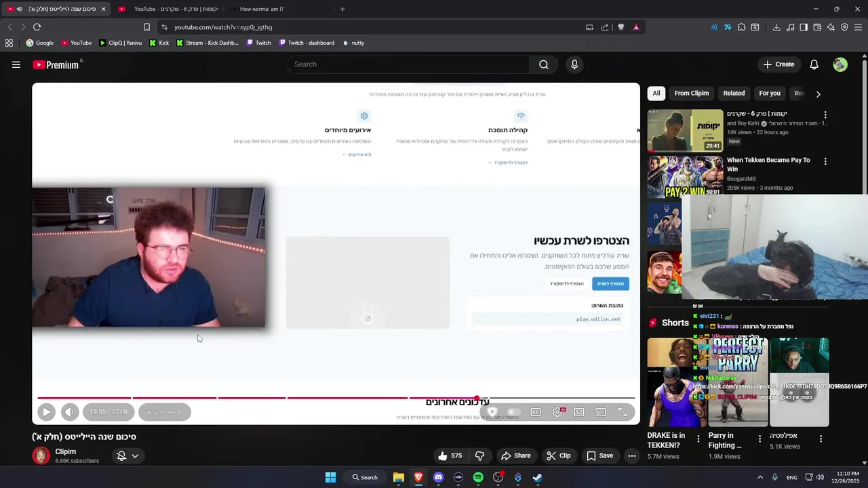Open browser downloads icon
Screen dimensions: 868x488
(776, 27)
